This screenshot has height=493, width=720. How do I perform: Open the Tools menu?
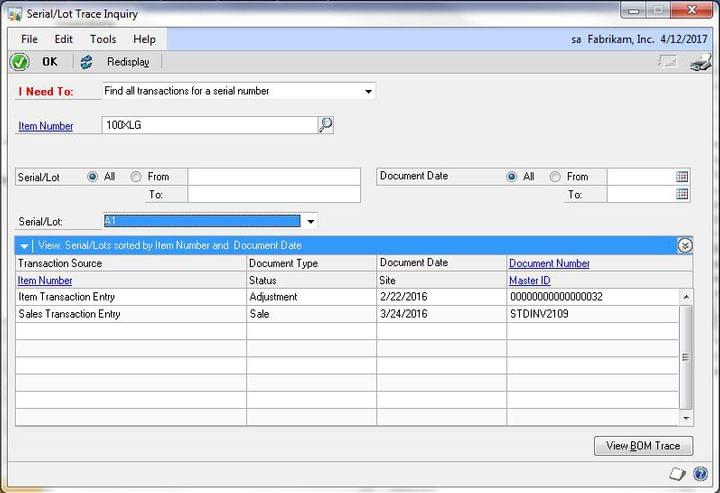pyautogui.click(x=103, y=39)
